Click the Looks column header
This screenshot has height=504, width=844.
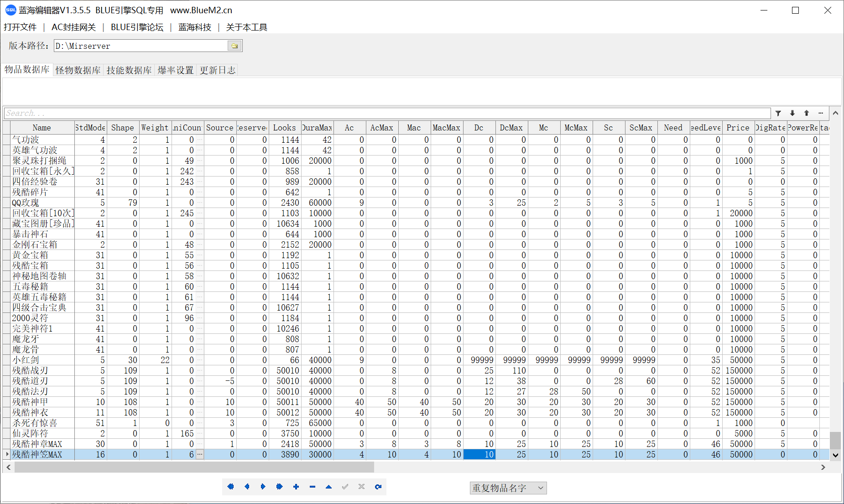285,128
